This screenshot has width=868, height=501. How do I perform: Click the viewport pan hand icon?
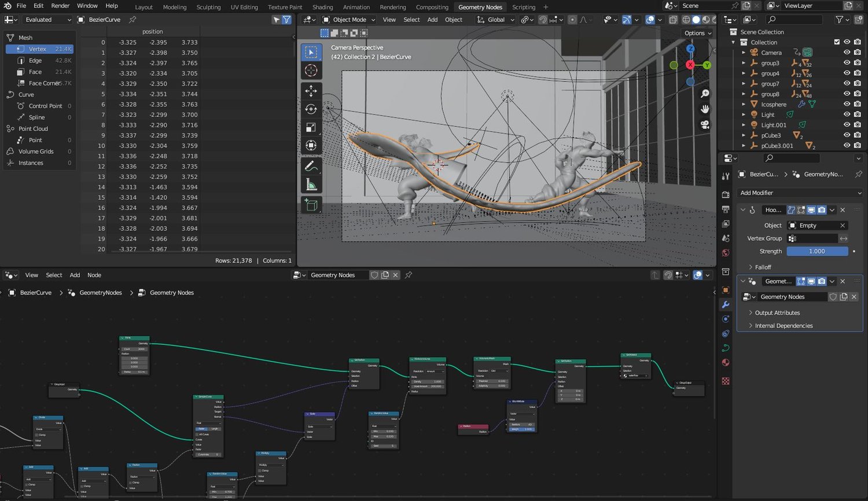coord(705,109)
